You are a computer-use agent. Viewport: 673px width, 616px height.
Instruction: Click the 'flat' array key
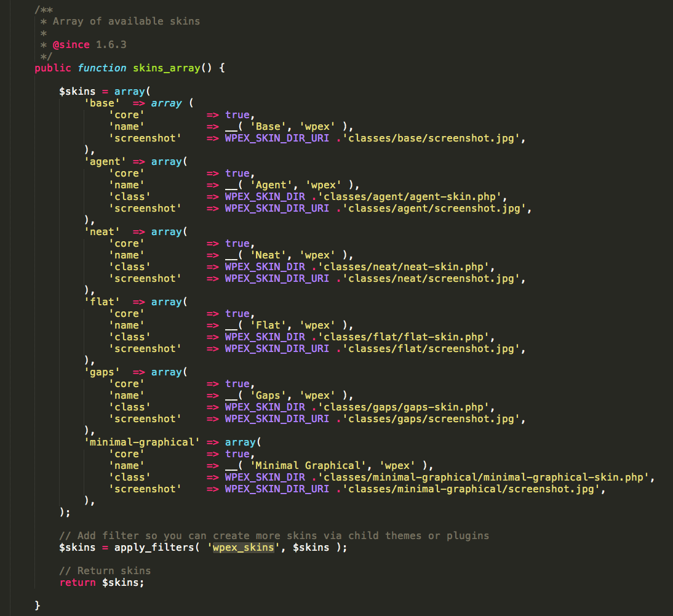point(102,302)
